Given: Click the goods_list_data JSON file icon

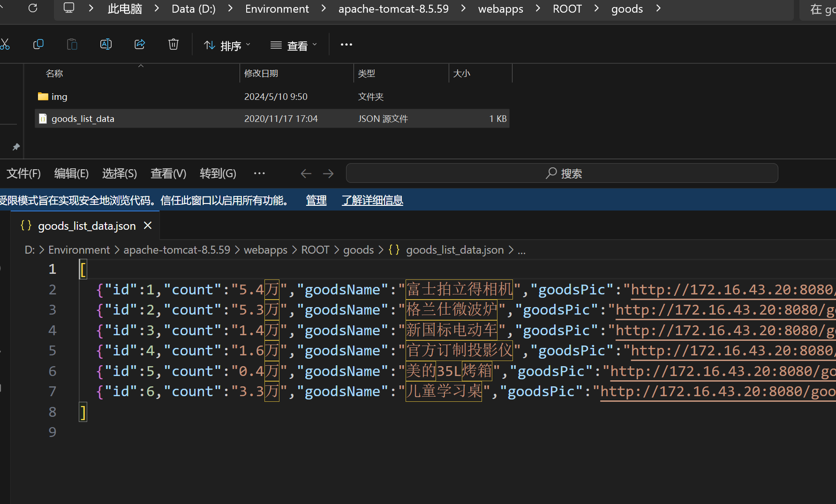Looking at the screenshot, I should coord(43,119).
